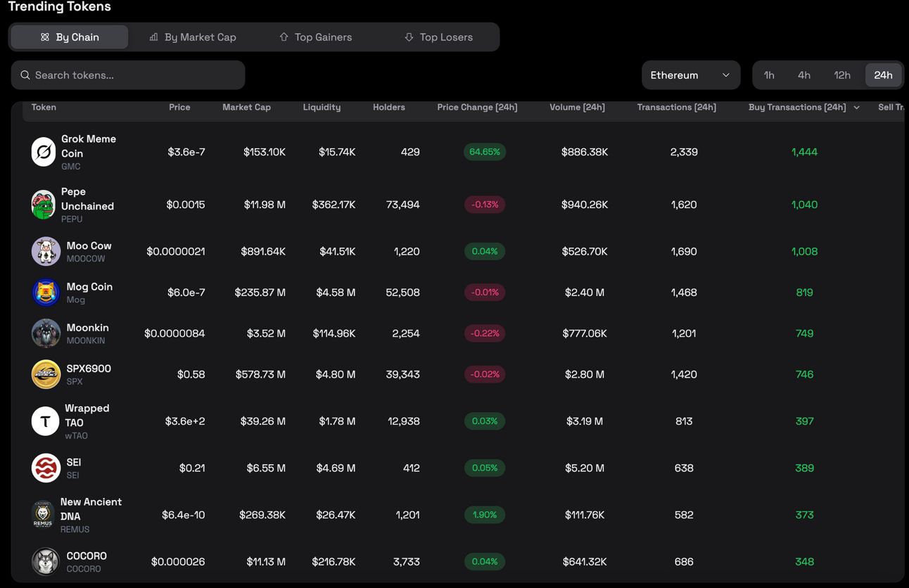
Task: Select the 1h timeframe
Action: (x=769, y=75)
